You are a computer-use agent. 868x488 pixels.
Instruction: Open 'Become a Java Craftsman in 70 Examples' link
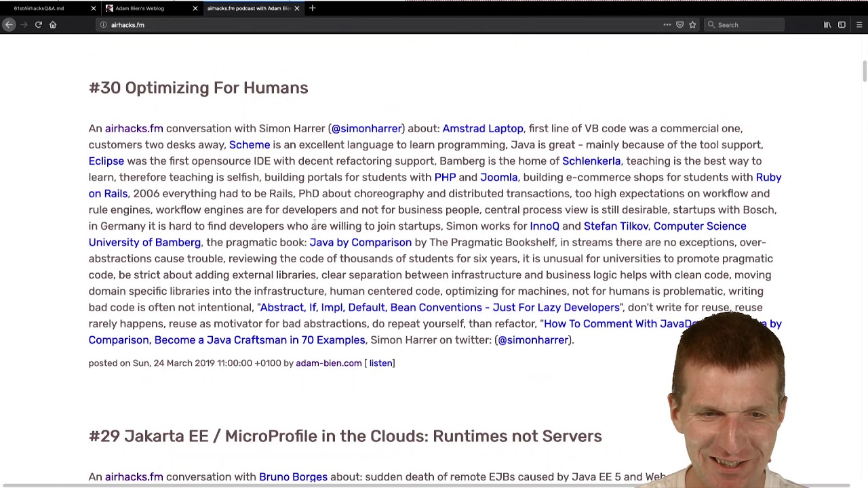tap(260, 340)
